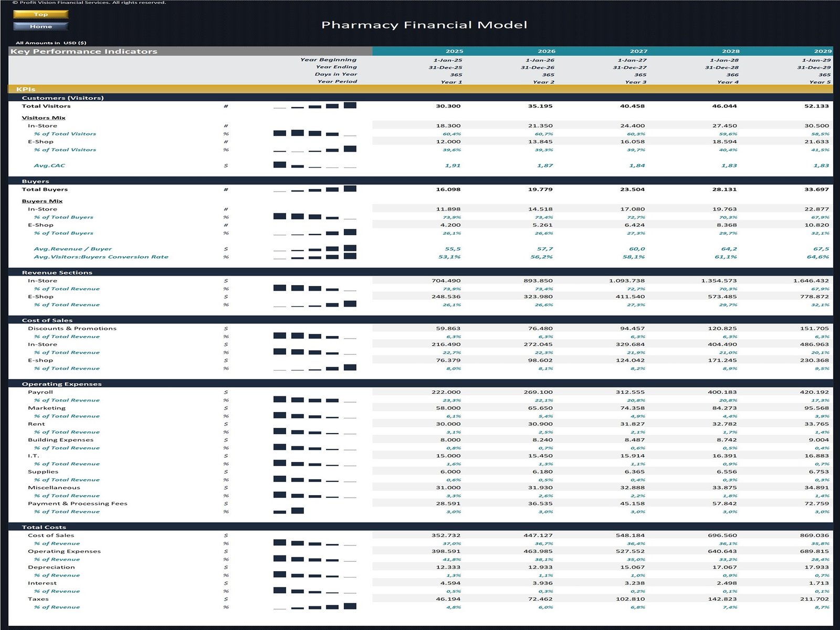Select the 2029 year column header

point(822,51)
